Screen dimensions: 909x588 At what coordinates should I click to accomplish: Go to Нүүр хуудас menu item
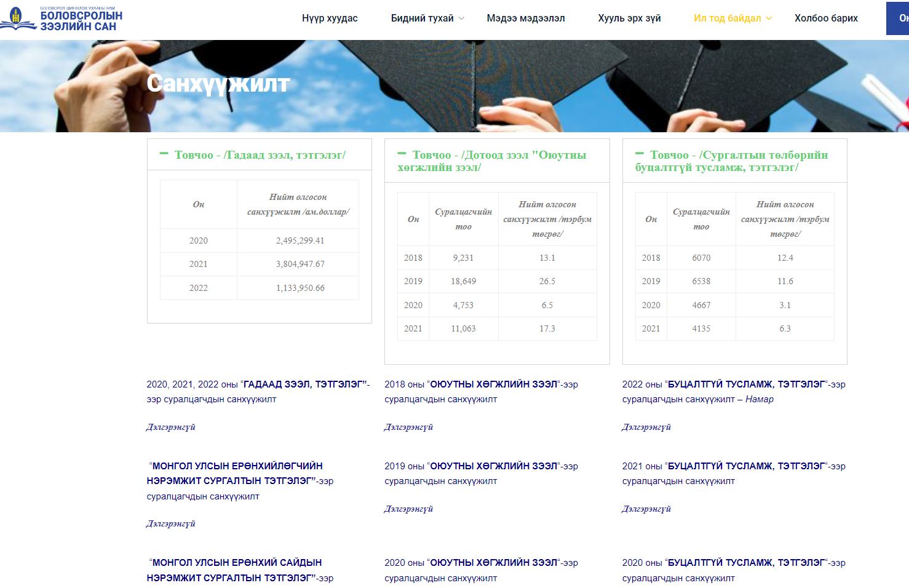[x=330, y=18]
